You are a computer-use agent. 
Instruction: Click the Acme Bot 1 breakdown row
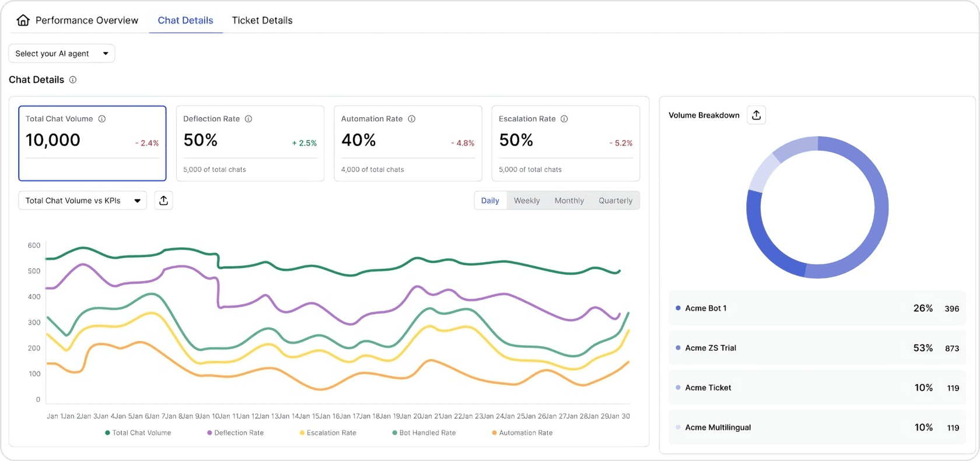tap(817, 308)
